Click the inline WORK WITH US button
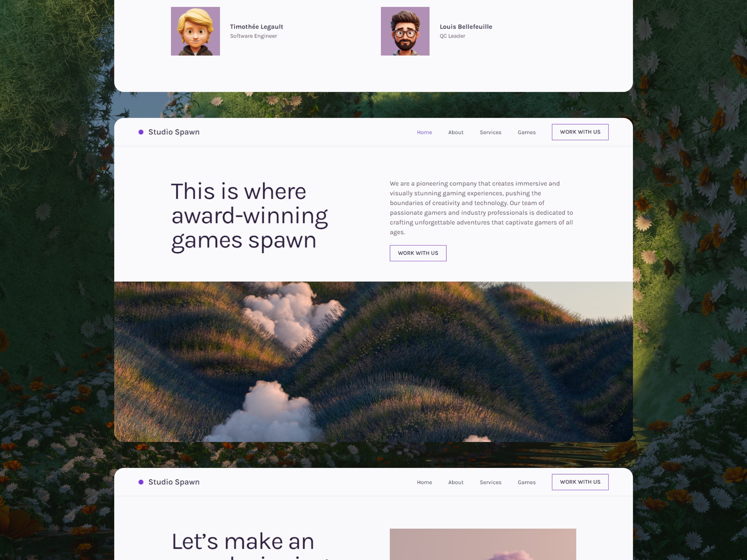The height and width of the screenshot is (560, 747). [x=418, y=253]
